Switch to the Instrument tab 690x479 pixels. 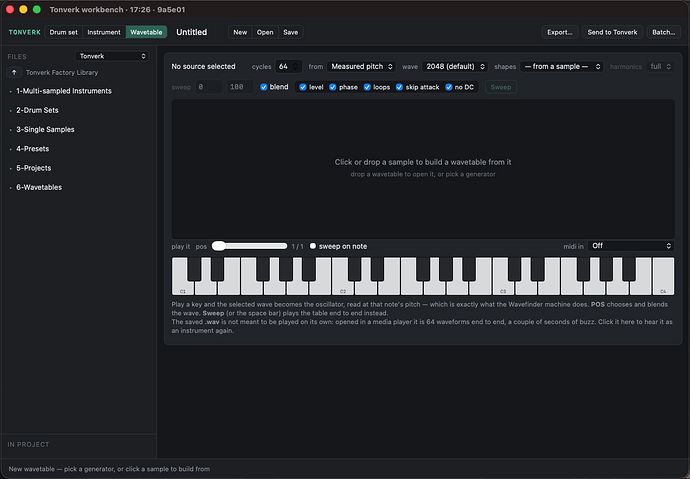(104, 32)
